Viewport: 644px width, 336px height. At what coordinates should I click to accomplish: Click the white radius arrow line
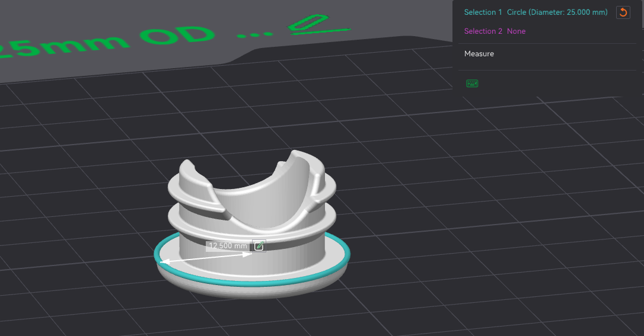(206, 258)
